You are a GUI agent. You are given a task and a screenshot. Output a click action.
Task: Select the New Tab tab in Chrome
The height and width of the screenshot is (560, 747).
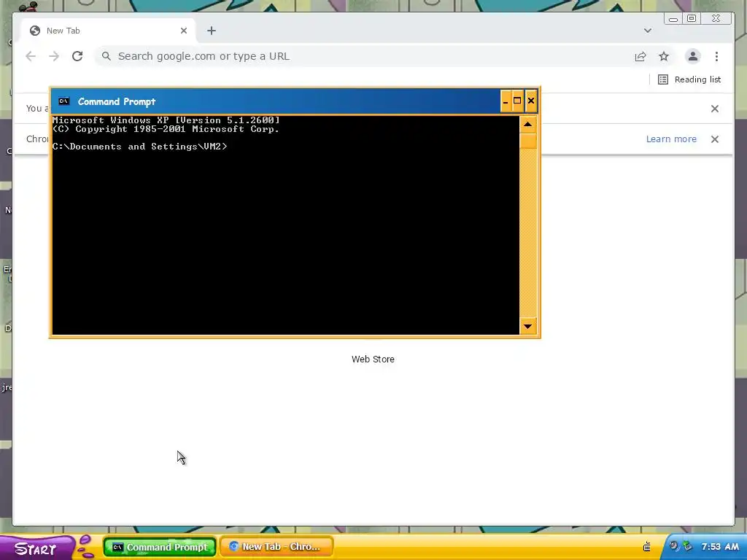point(108,31)
